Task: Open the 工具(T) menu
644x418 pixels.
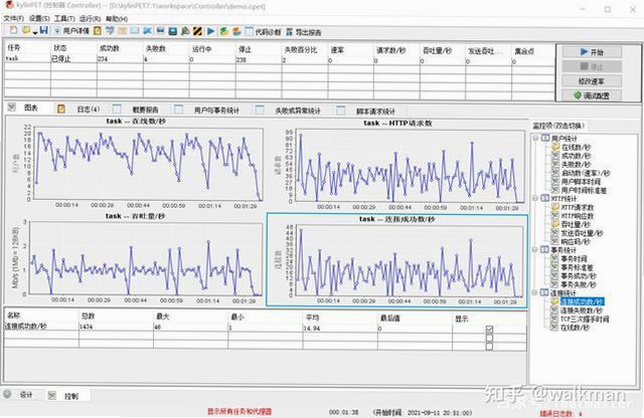Action: click(64, 18)
